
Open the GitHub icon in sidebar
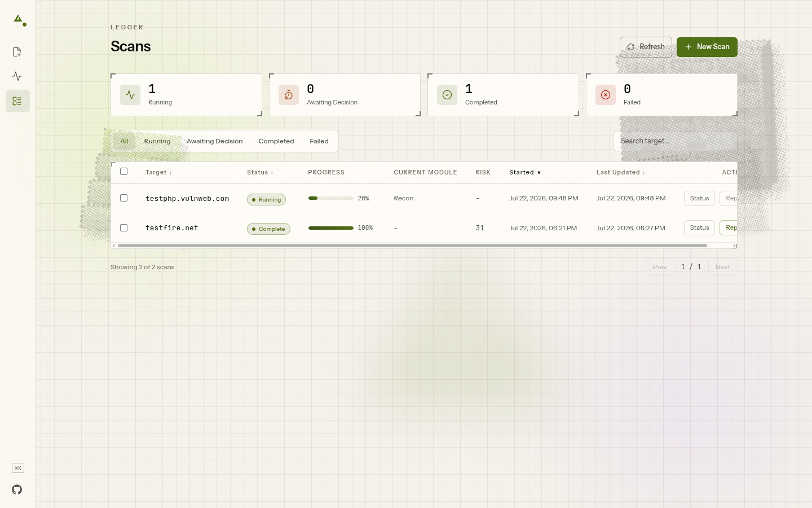(x=17, y=489)
